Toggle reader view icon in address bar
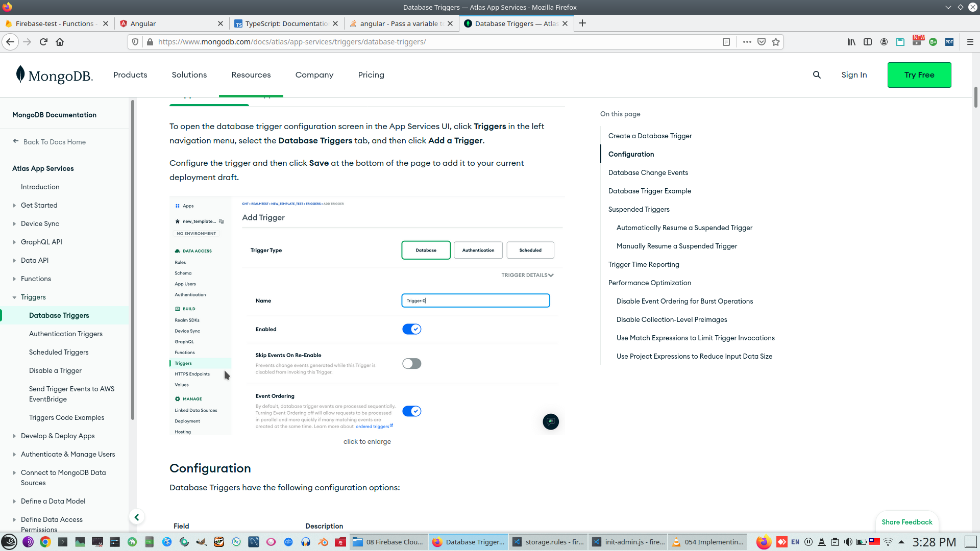Viewport: 980px width, 551px height. click(726, 42)
